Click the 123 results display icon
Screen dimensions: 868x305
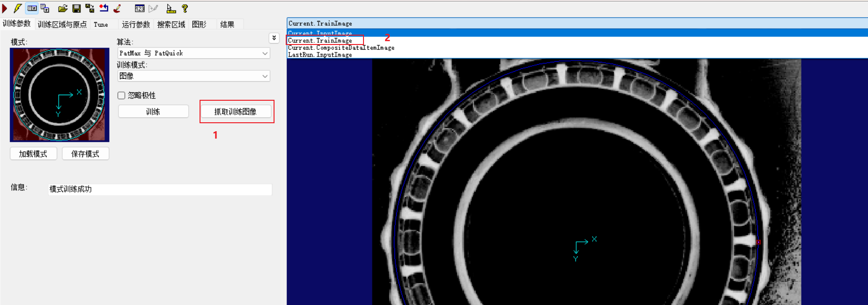(x=140, y=8)
